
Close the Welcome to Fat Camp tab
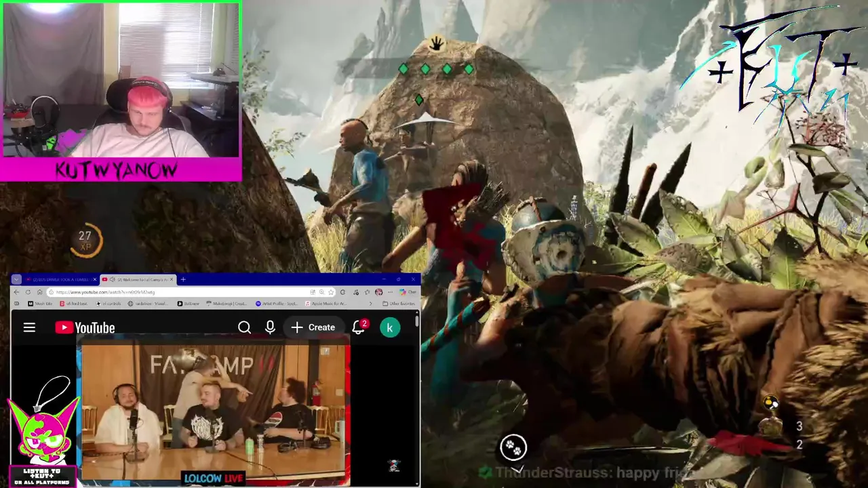click(172, 279)
